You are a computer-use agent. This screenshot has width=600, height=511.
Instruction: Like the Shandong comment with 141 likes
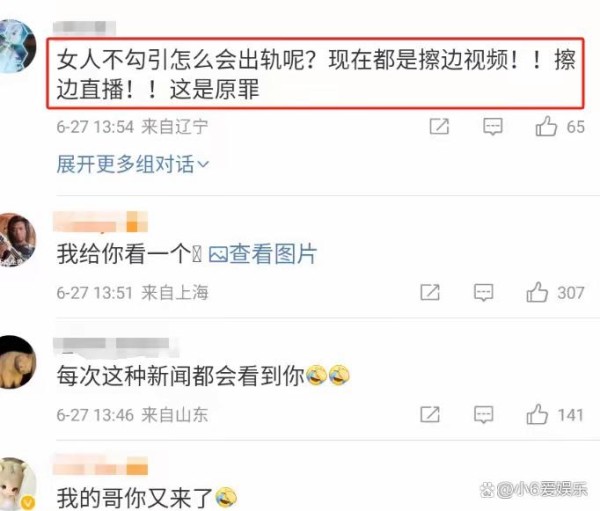(x=537, y=415)
